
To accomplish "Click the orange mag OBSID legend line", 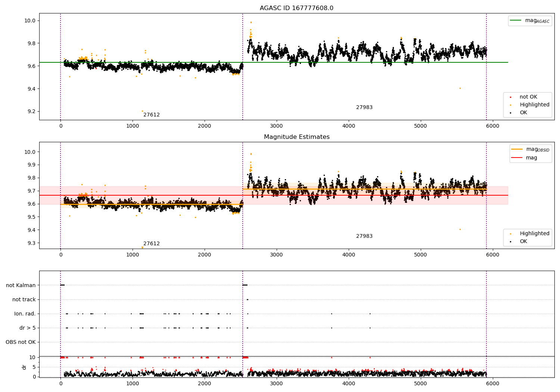I will (517, 149).
